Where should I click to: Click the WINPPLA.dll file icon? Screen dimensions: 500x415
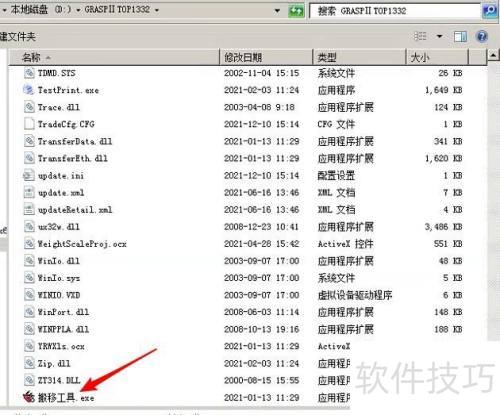(x=29, y=329)
